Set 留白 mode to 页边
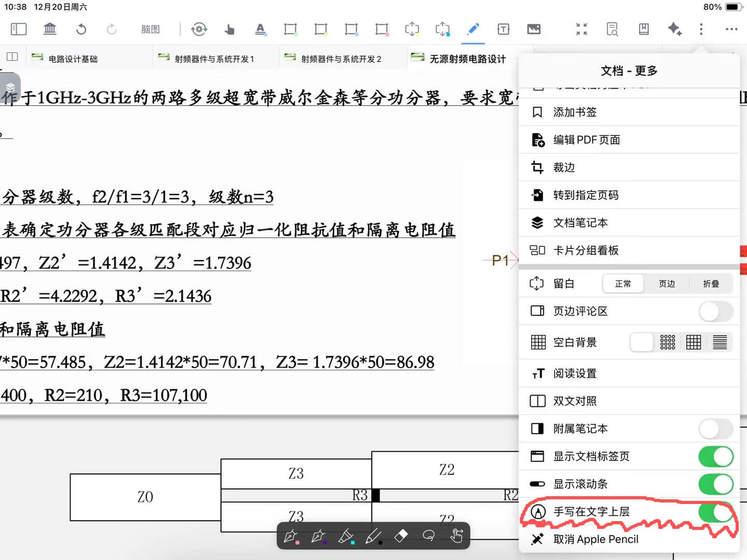The width and height of the screenshot is (747, 560). pos(667,284)
